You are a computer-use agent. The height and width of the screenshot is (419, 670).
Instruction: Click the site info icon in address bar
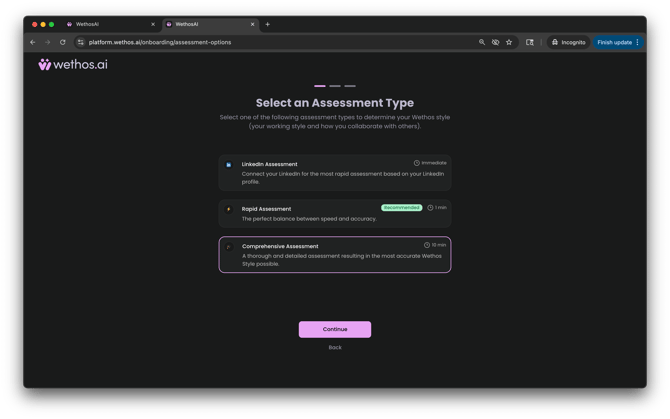pyautogui.click(x=80, y=42)
